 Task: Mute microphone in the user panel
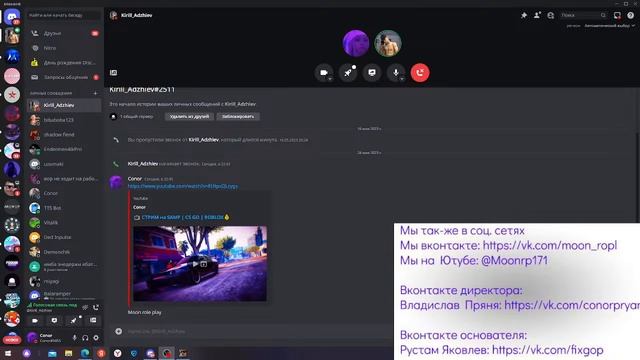(x=74, y=338)
